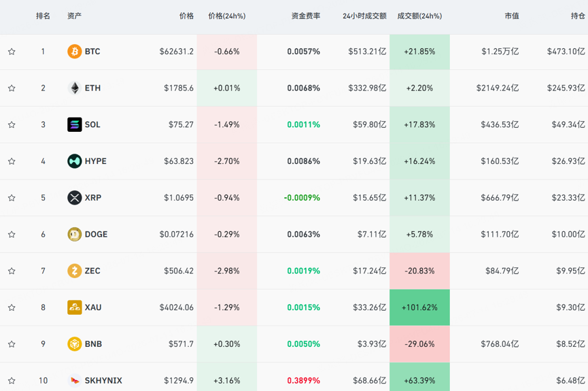This screenshot has height=391, width=588.
Task: Sort by 价格(24h%) column header
Action: [x=227, y=16]
